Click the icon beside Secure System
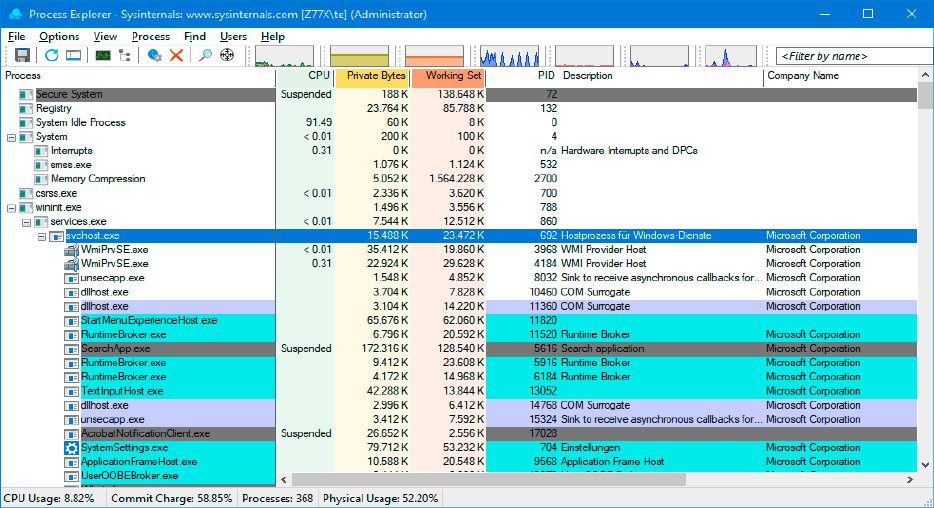The image size is (934, 508). (26, 94)
